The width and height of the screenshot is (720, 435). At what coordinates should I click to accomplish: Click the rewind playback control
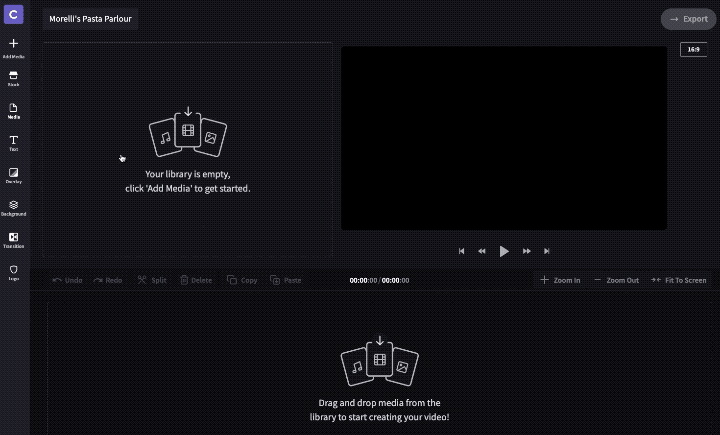click(482, 251)
